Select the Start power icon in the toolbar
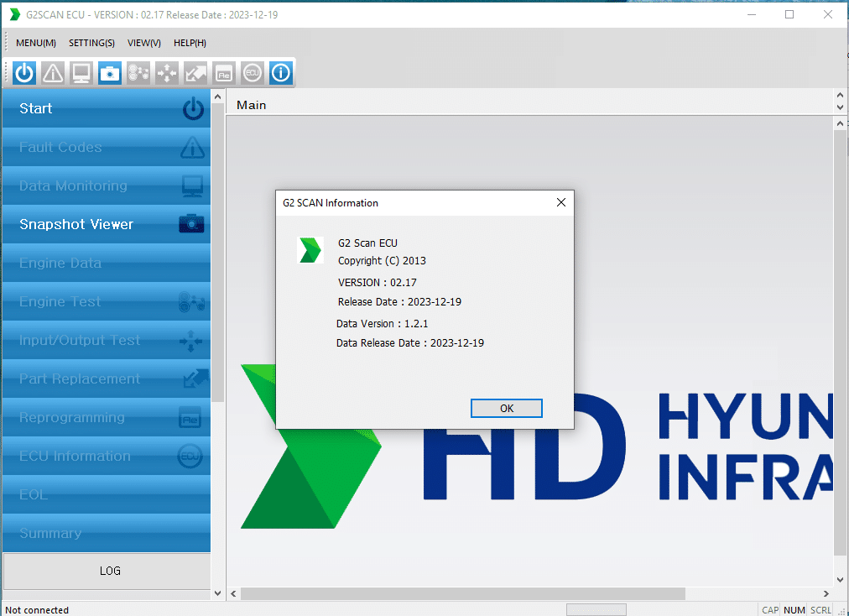 coord(23,73)
